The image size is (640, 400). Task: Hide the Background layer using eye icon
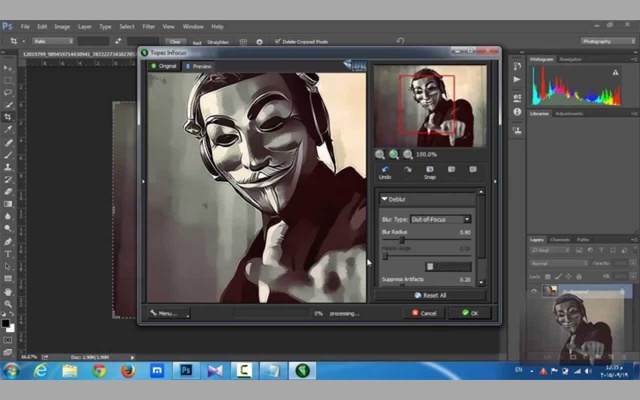pos(533,290)
